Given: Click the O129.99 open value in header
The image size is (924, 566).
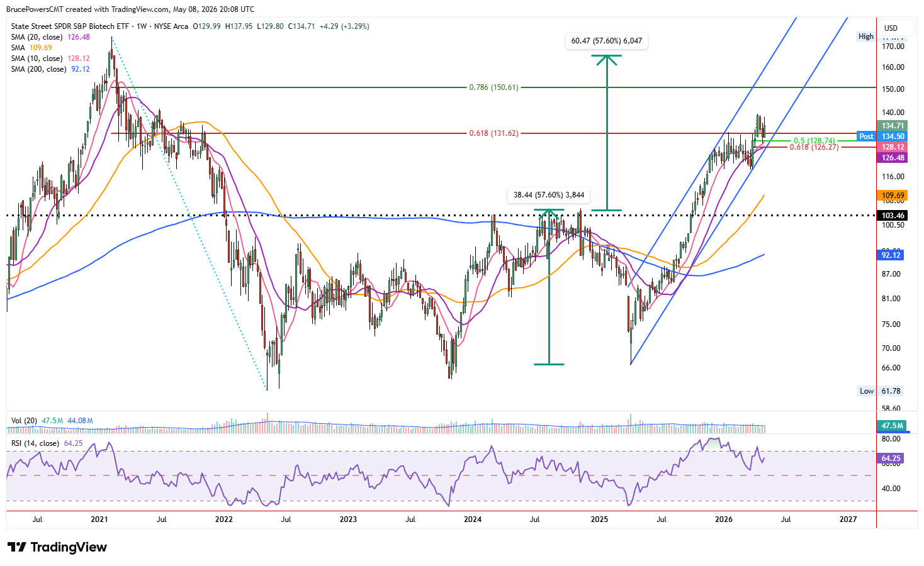Looking at the screenshot, I should point(206,26).
